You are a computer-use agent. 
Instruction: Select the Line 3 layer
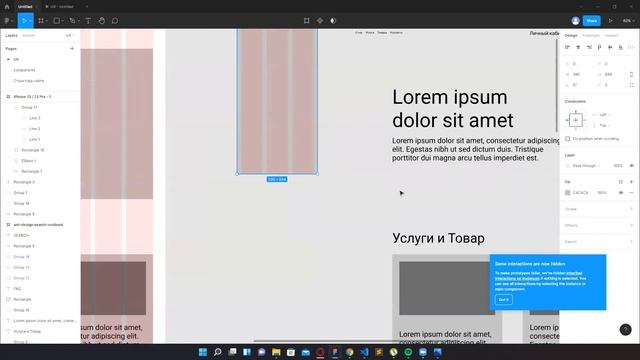coord(35,118)
